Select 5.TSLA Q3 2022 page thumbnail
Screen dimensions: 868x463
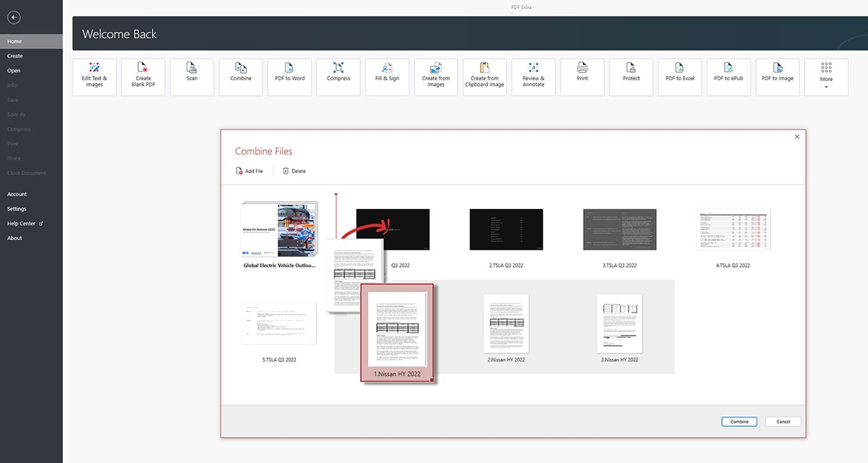279,324
